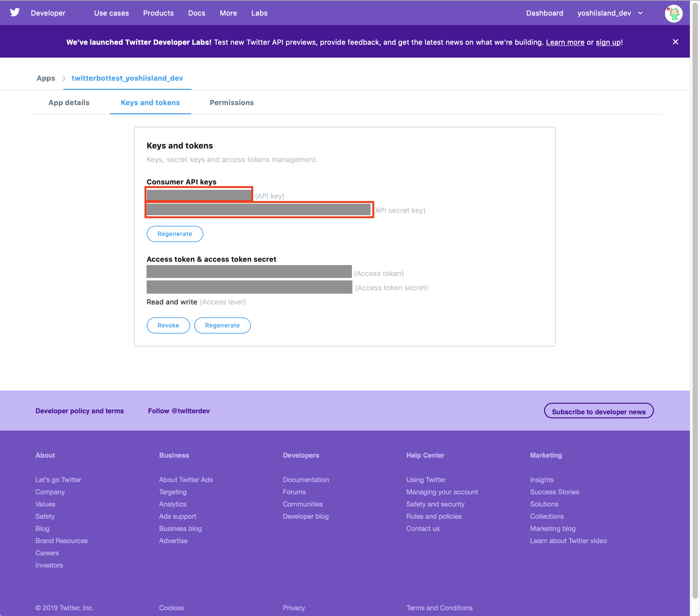Open the Company footer link
Viewport: 700px width, 616px height.
click(50, 492)
